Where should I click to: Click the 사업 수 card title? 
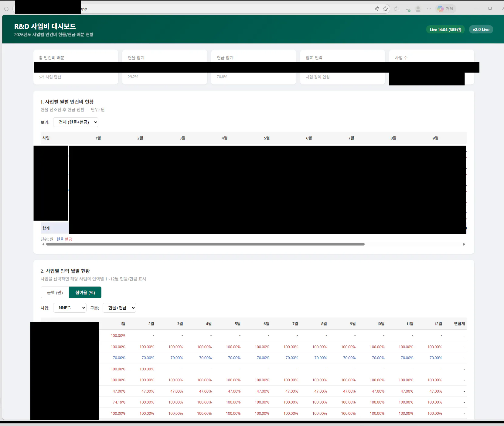pos(401,57)
